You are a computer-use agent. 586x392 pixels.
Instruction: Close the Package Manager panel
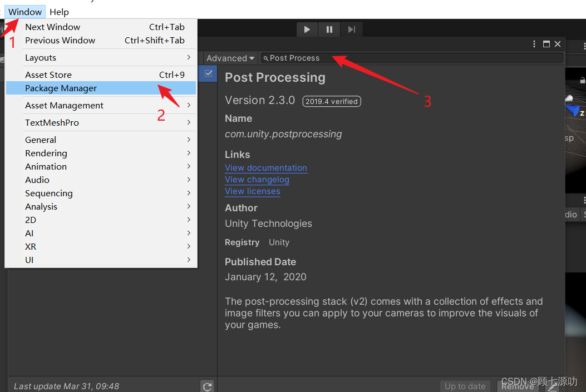tap(558, 44)
